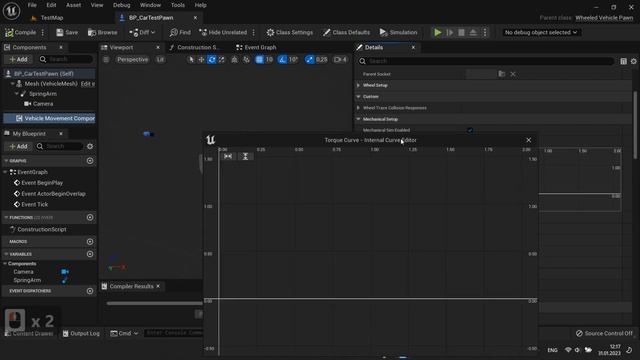Click the Components search field

(65, 59)
